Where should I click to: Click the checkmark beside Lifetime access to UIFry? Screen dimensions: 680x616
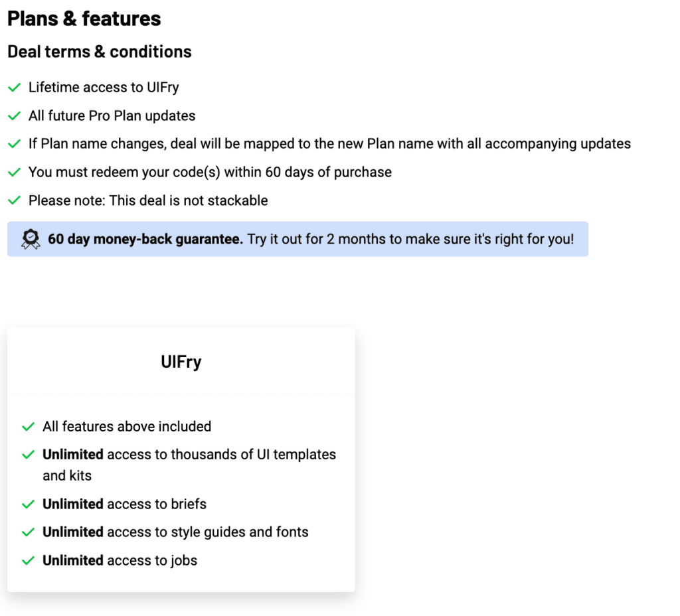point(14,88)
